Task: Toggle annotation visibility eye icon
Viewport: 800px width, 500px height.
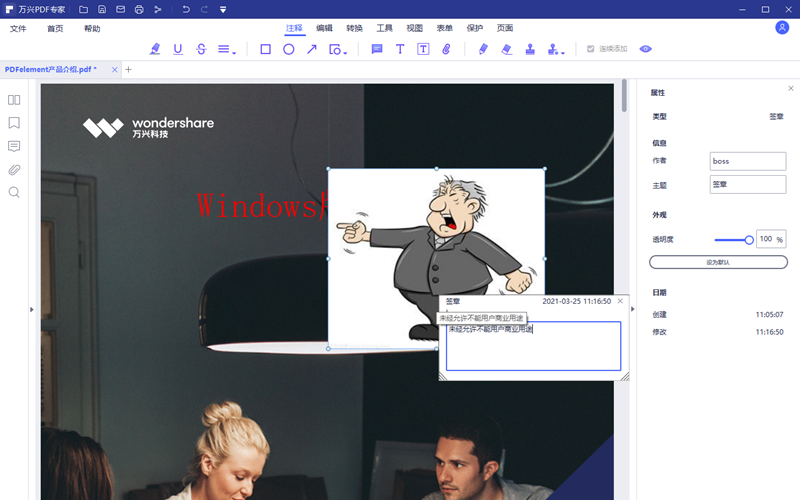Action: pos(646,49)
